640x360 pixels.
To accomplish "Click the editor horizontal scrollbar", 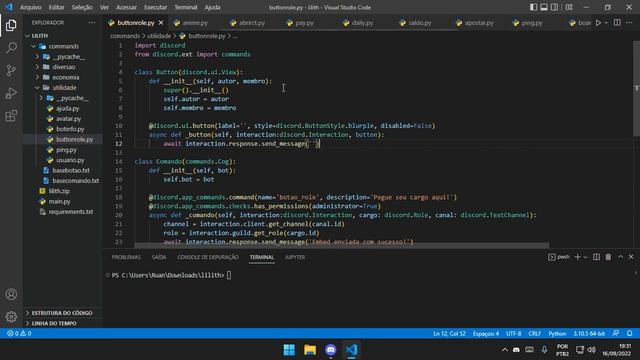I will tap(342, 245).
